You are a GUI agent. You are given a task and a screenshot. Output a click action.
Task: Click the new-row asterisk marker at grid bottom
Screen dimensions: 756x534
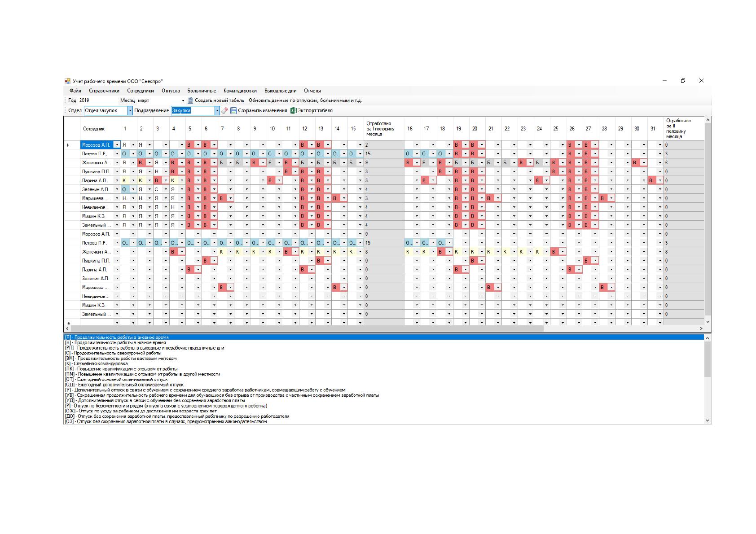point(68,323)
